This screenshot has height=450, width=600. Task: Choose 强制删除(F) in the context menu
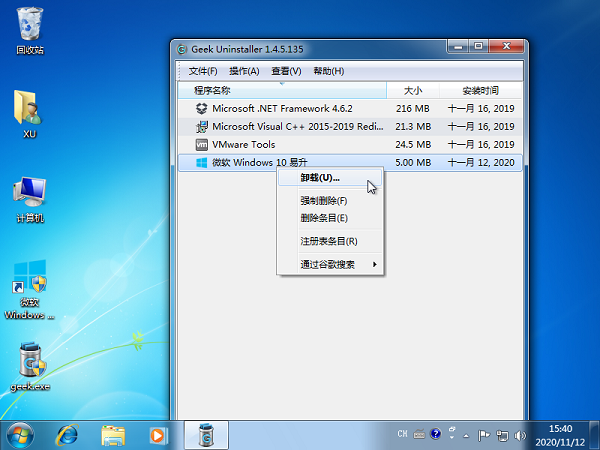324,201
